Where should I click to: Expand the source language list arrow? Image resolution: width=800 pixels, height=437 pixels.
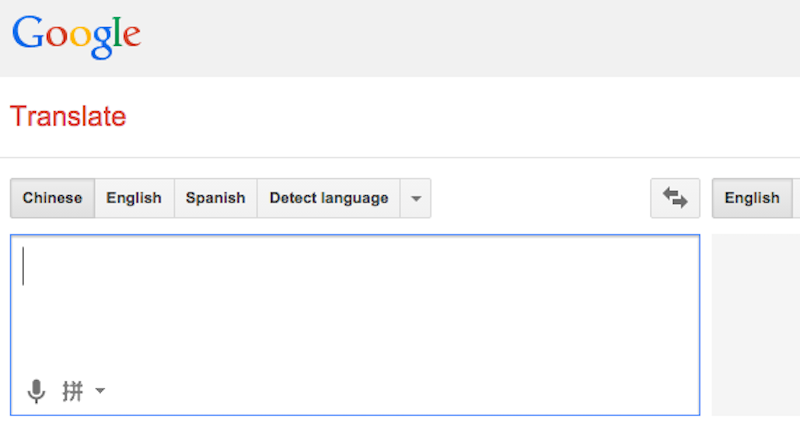416,198
